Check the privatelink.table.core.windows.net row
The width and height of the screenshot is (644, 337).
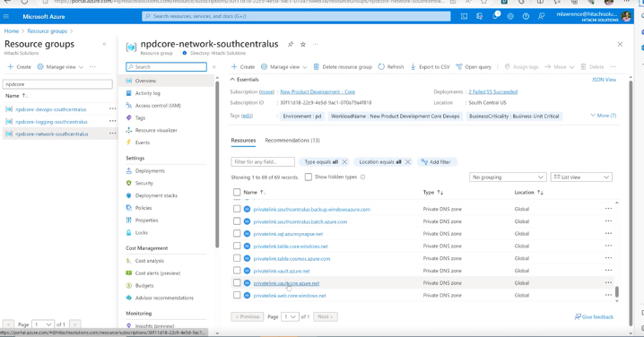click(237, 246)
